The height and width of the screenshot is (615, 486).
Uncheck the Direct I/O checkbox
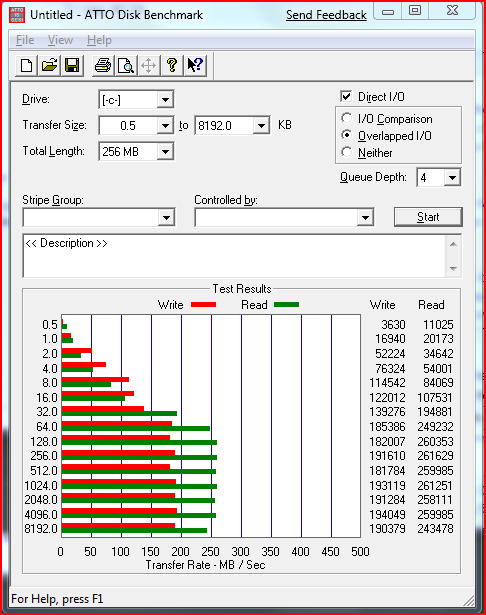point(346,96)
